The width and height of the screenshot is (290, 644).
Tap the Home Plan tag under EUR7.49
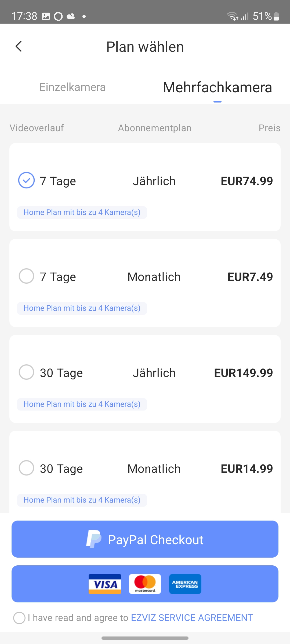82,308
